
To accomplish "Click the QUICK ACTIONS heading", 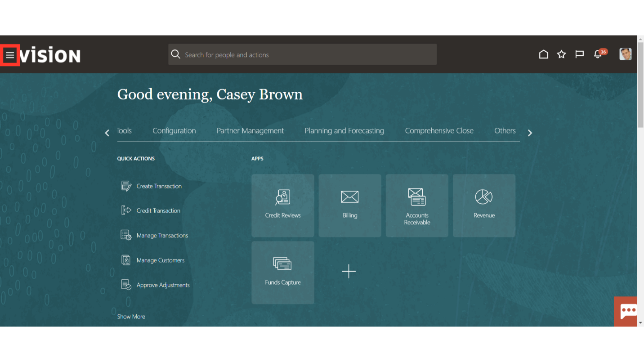I will (136, 158).
